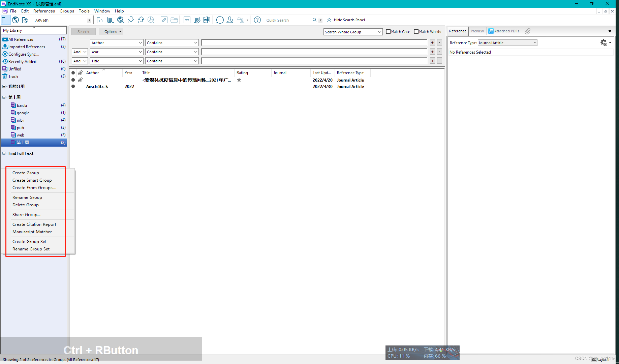Click gear settings icon in Reference panel
Screen dimensions: 619x364
click(604, 42)
